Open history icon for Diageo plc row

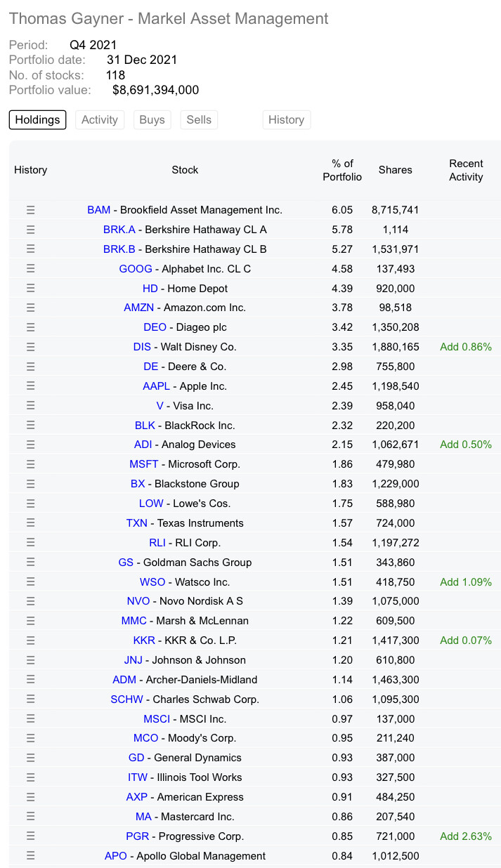[30, 327]
